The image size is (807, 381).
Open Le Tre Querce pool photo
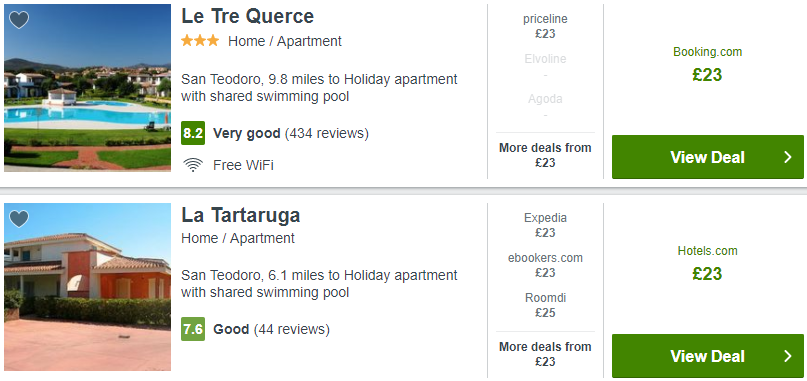click(x=87, y=88)
